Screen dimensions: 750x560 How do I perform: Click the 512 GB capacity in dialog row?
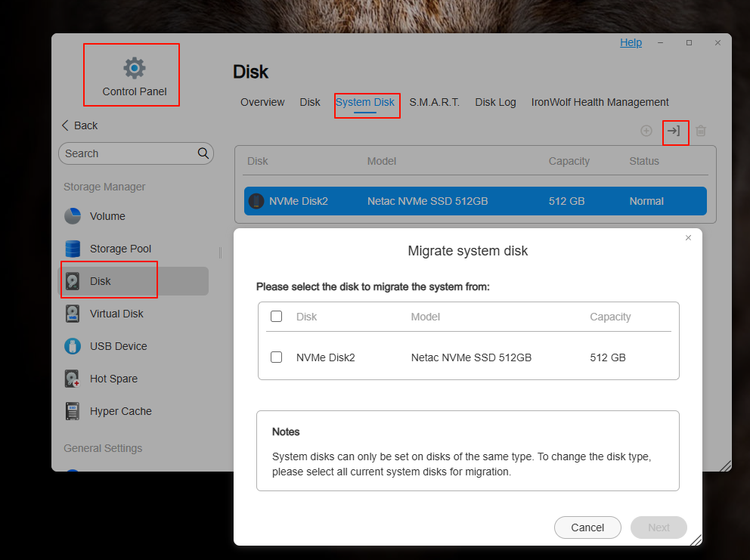coord(607,357)
